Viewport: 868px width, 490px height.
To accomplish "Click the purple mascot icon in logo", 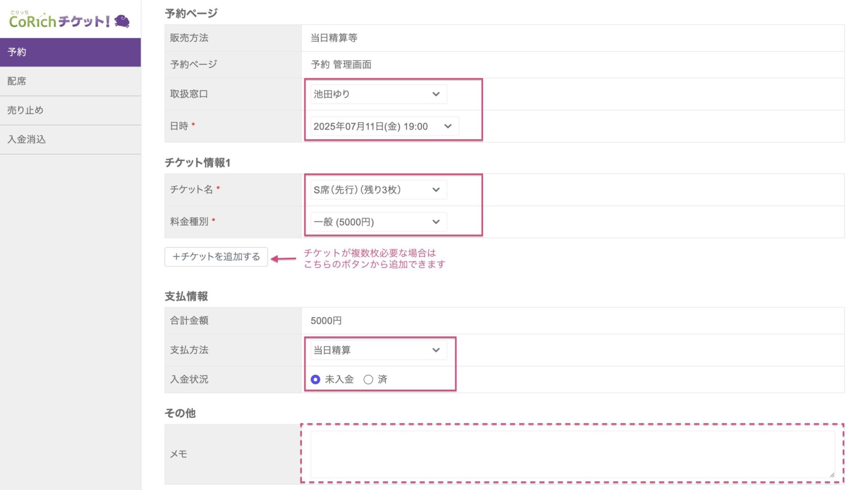I will click(122, 21).
